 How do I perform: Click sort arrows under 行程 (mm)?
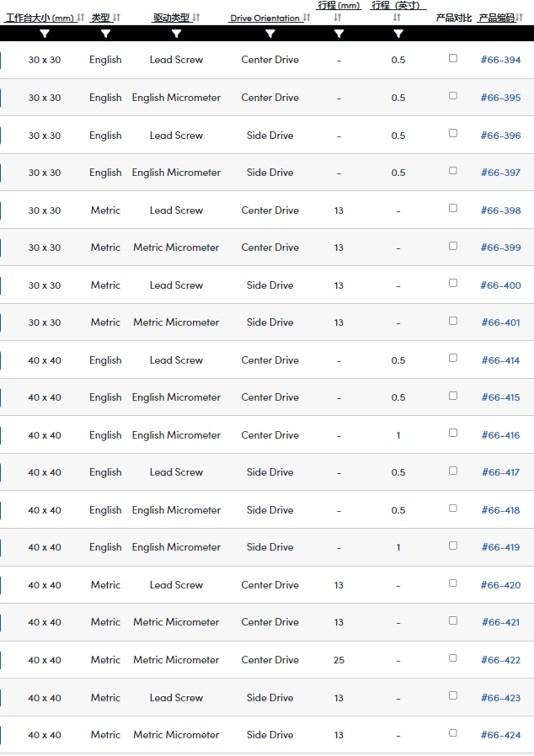click(338, 18)
